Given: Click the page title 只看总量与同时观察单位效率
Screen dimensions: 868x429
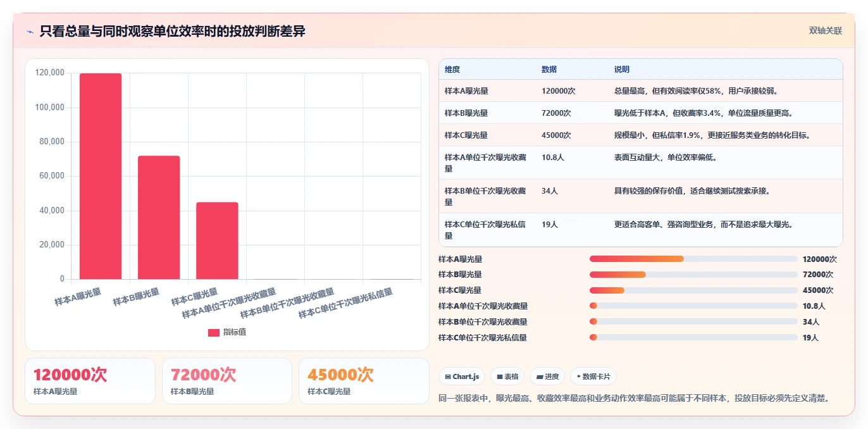Looking at the screenshot, I should coord(172,31).
